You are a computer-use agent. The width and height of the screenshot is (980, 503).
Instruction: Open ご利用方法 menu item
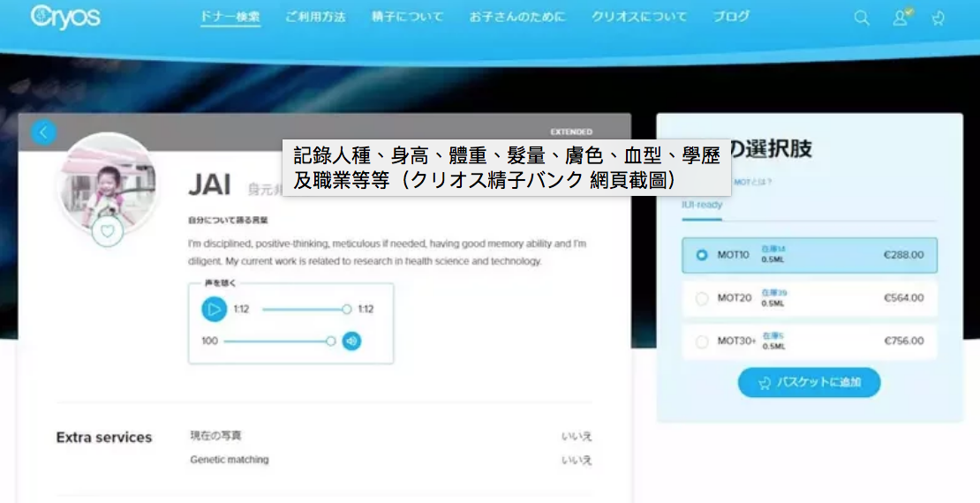click(x=315, y=17)
